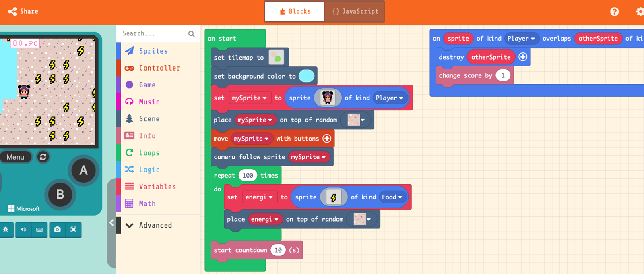
Task: Click the plus icon on destroy otherSprite block
Action: 523,57
